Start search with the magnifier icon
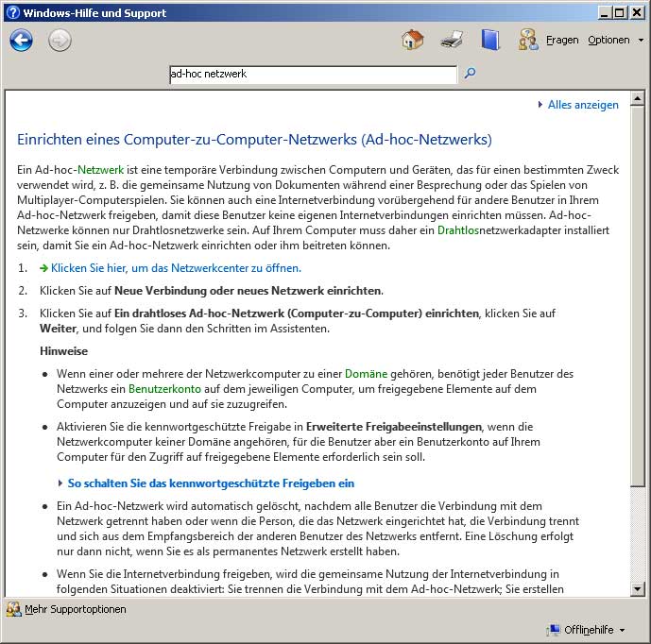This screenshot has width=651, height=644. click(x=470, y=74)
